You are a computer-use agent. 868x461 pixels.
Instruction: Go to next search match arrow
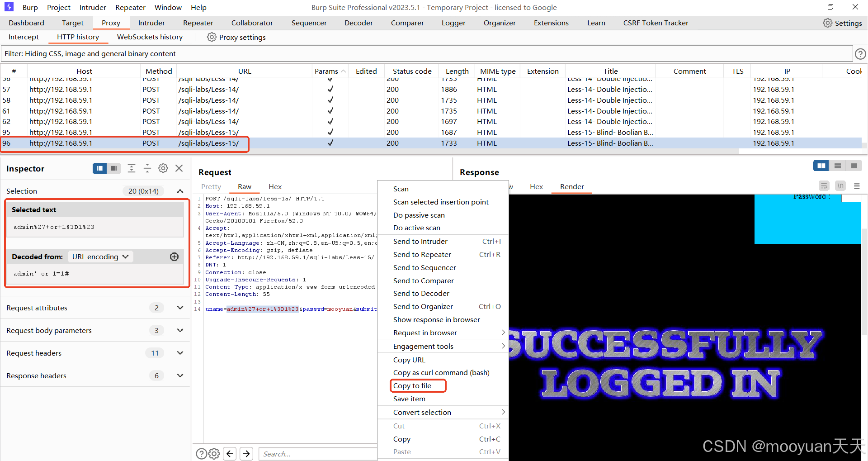pyautogui.click(x=246, y=453)
